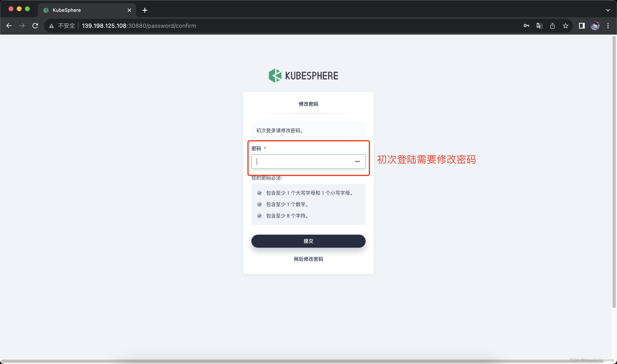Click the share page icon
This screenshot has height=364, width=617.
click(552, 26)
